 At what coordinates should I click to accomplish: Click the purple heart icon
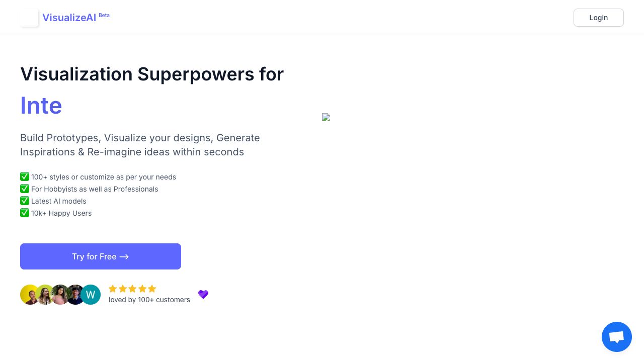pyautogui.click(x=203, y=294)
